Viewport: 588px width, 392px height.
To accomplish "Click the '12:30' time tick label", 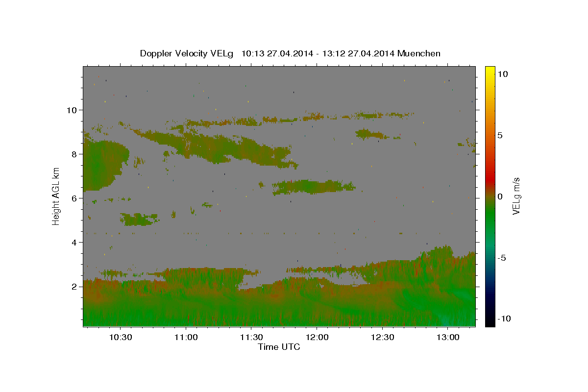I will [x=382, y=338].
